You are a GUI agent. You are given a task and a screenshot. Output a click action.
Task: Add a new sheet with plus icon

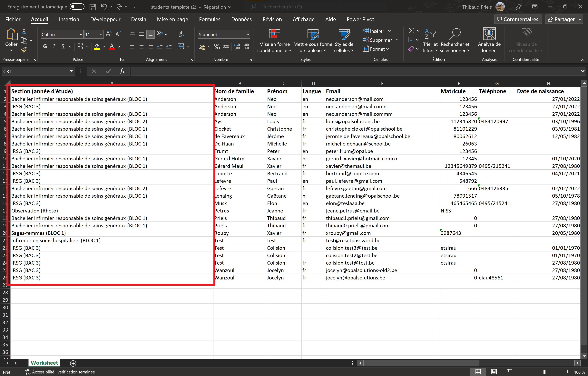[x=73, y=363]
